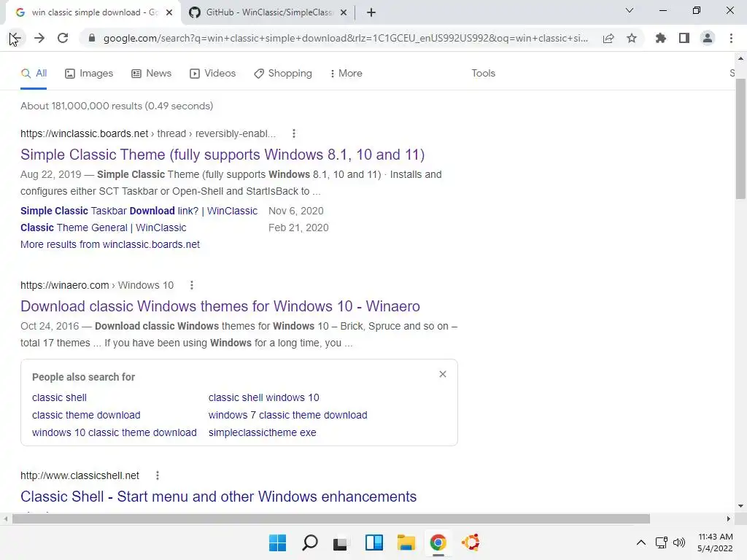The image size is (747, 560).
Task: Search windows 10 classic theme download
Action: point(115,433)
